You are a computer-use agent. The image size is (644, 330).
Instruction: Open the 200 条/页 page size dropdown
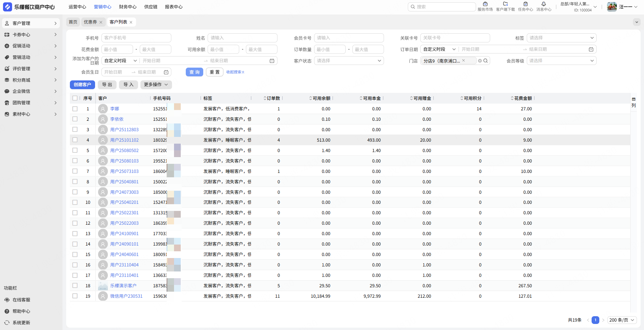pyautogui.click(x=621, y=320)
